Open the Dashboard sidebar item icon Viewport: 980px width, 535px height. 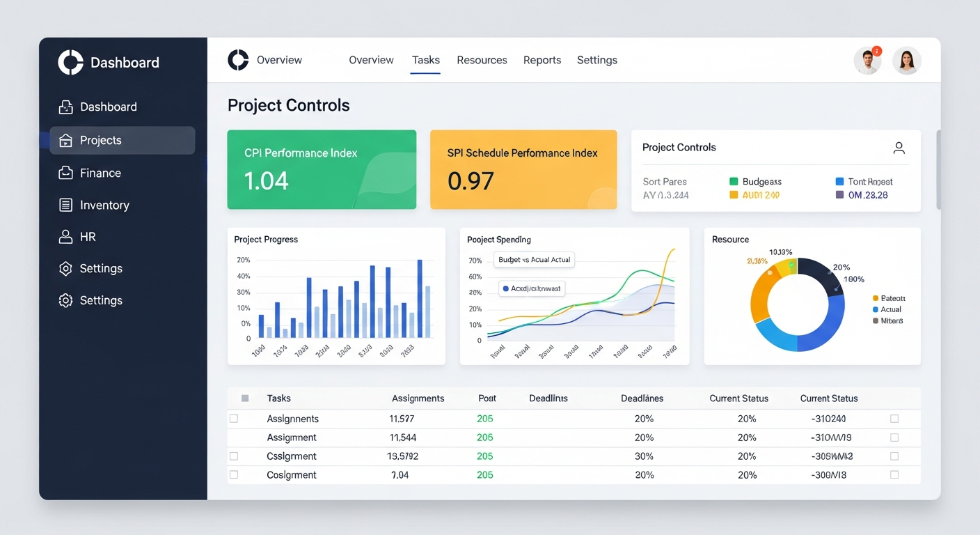click(65, 107)
